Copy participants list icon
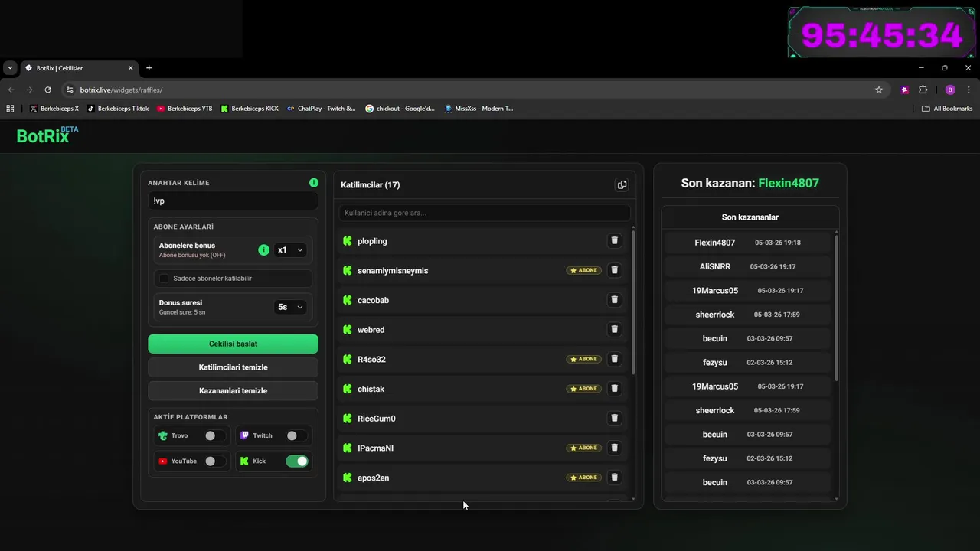Viewport: 980px width, 551px height. (622, 184)
